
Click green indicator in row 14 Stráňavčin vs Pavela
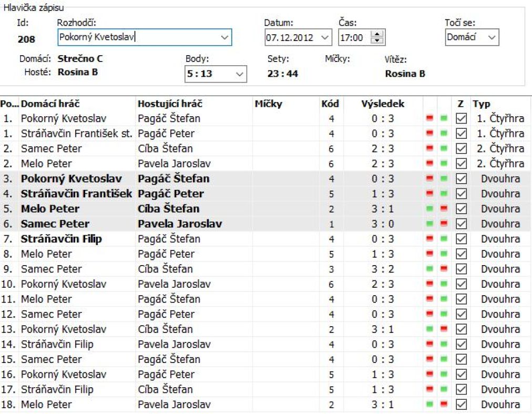pos(443,345)
